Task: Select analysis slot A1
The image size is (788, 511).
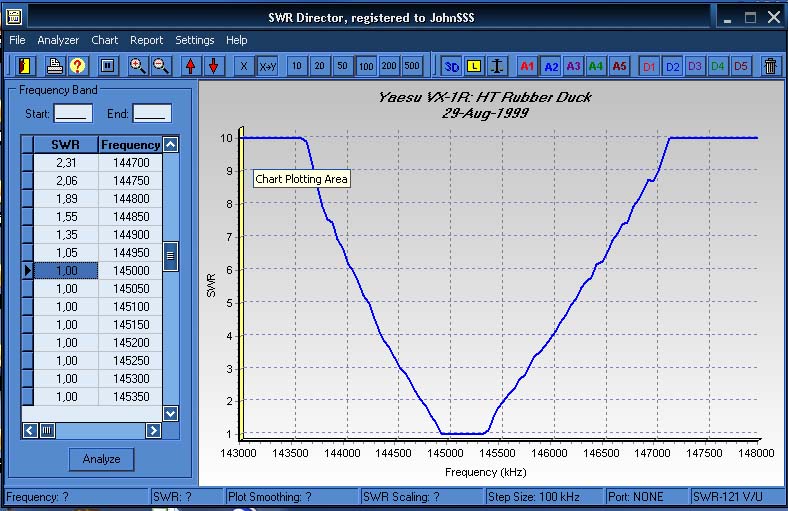Action: tap(527, 66)
